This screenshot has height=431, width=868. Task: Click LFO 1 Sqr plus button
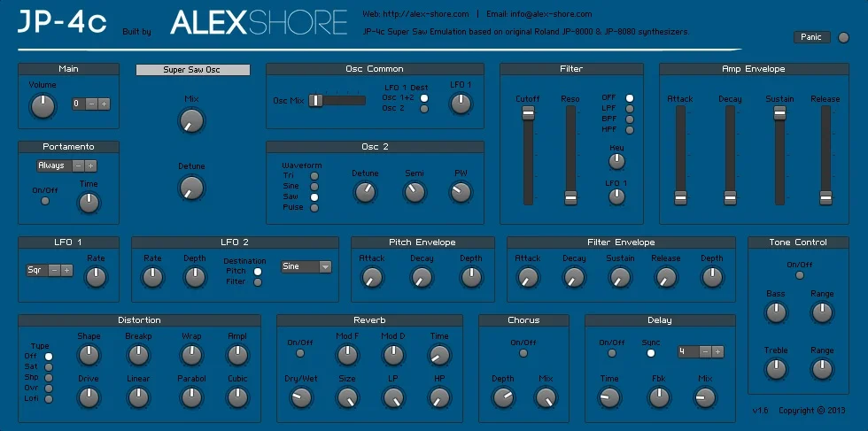pyautogui.click(x=66, y=271)
